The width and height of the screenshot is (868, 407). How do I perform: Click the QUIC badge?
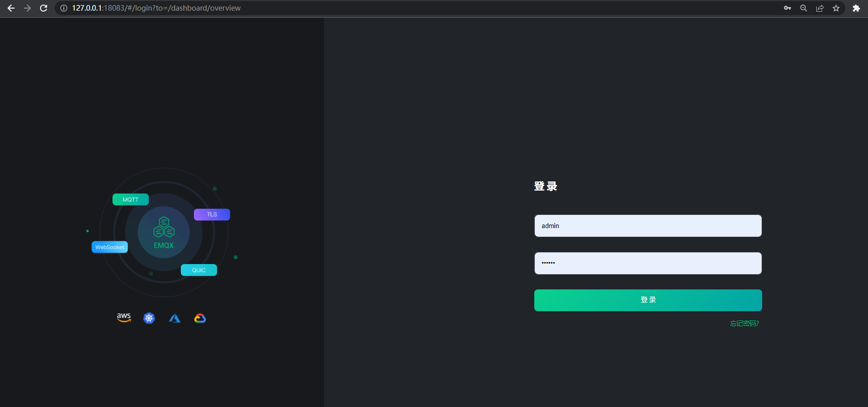click(199, 270)
